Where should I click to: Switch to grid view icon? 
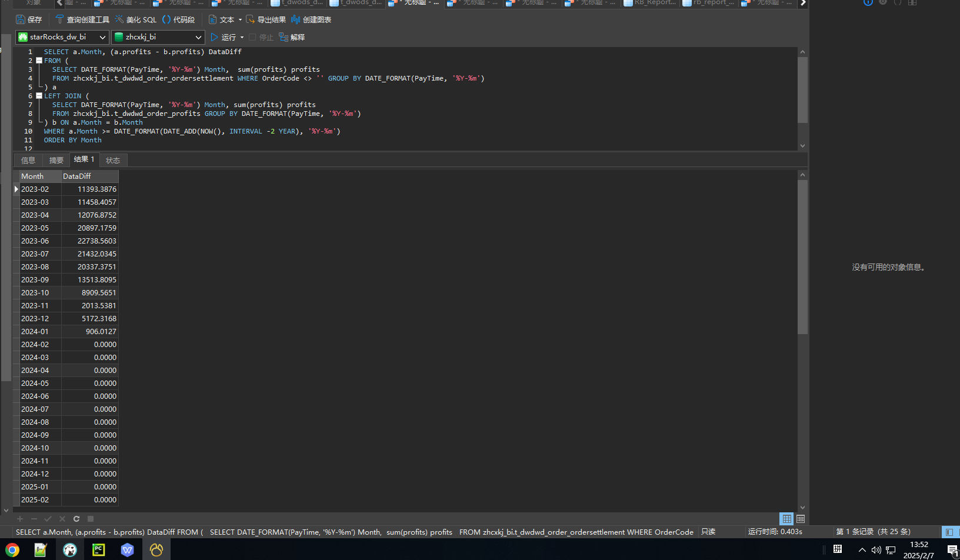coord(786,519)
